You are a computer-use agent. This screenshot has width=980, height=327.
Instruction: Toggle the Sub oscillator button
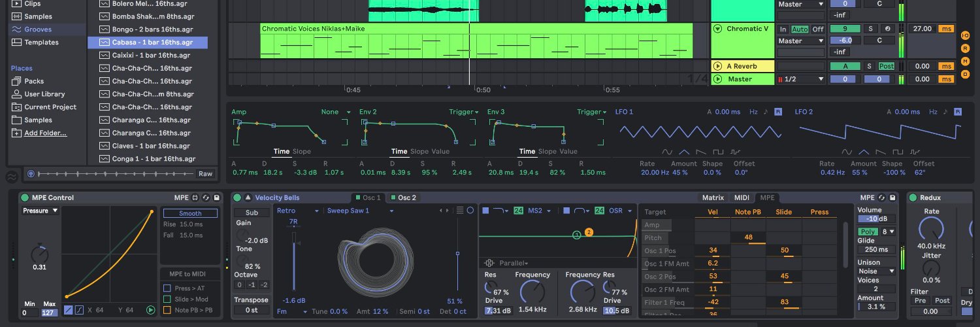252,213
